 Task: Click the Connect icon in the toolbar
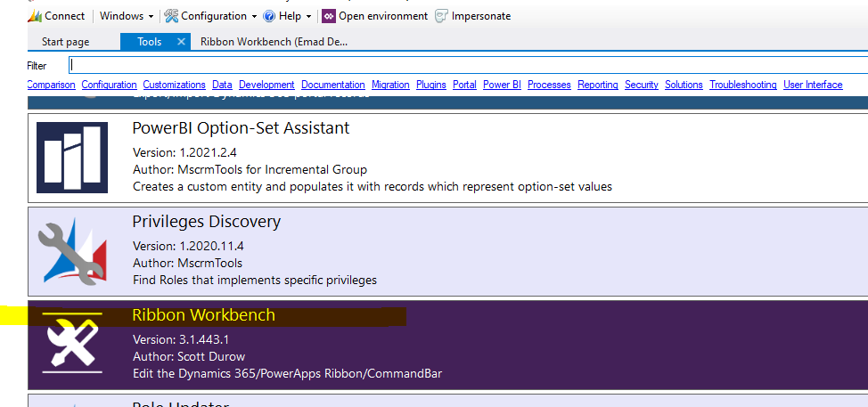tap(35, 16)
